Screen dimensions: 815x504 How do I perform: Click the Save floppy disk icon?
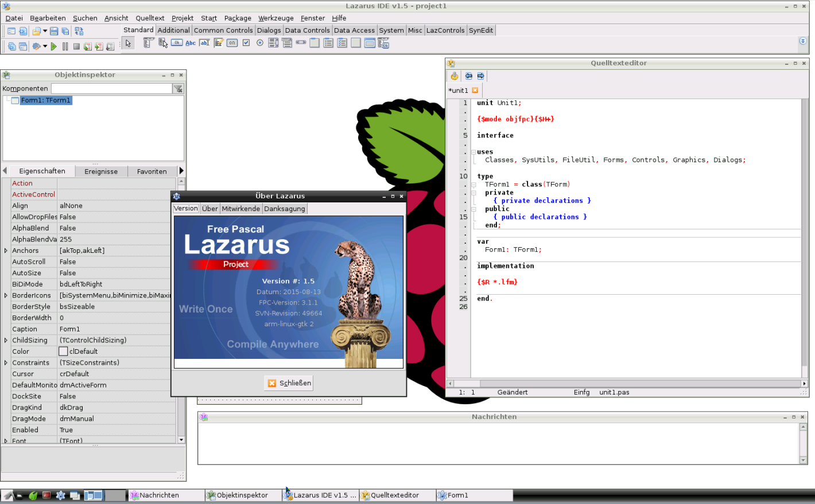point(54,32)
